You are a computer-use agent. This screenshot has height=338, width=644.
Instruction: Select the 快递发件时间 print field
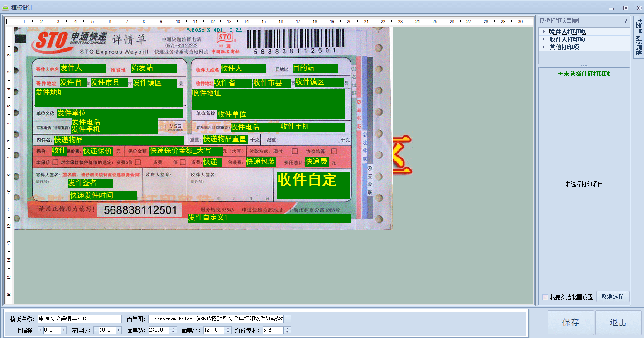103,195
